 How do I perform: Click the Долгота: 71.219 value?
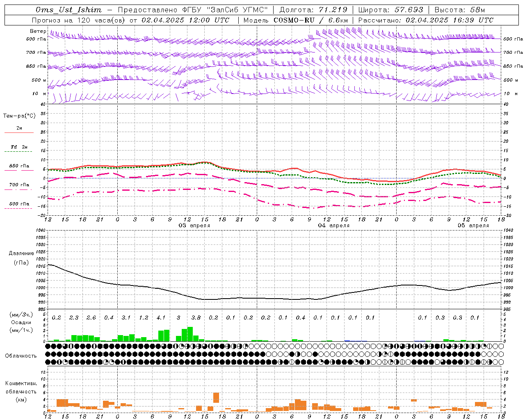313,10
